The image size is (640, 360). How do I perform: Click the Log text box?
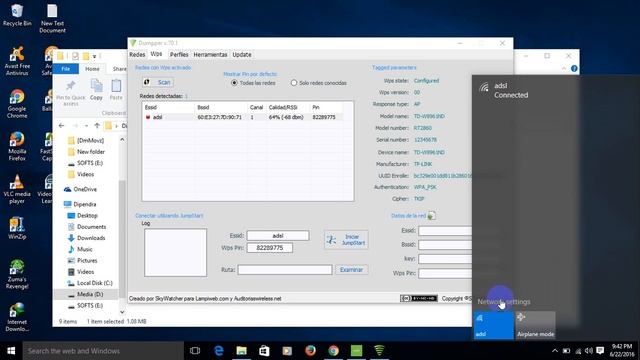click(176, 252)
